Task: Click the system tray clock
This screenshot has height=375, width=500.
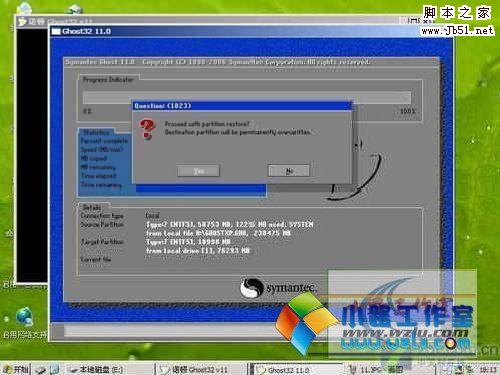Action: click(487, 369)
